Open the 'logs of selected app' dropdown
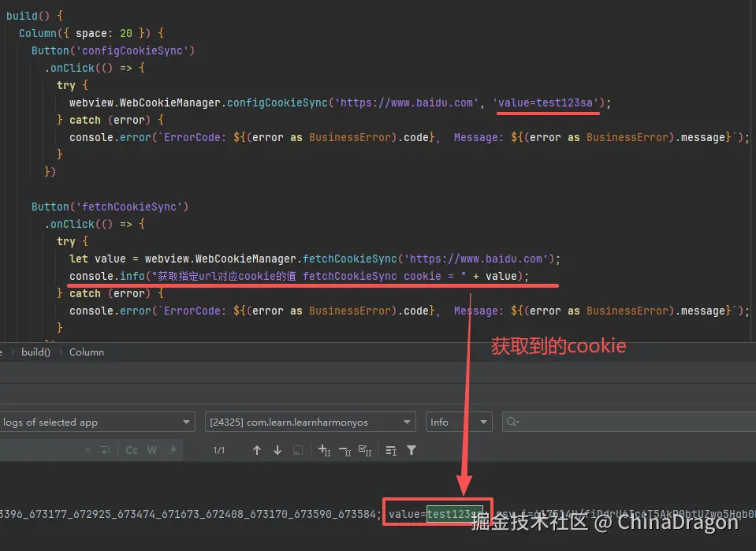 [x=96, y=422]
